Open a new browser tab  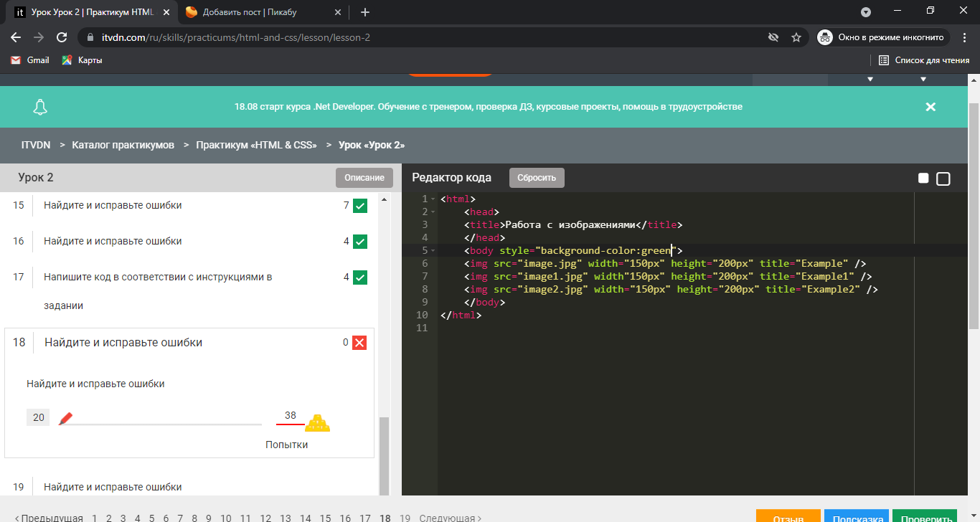pos(365,12)
